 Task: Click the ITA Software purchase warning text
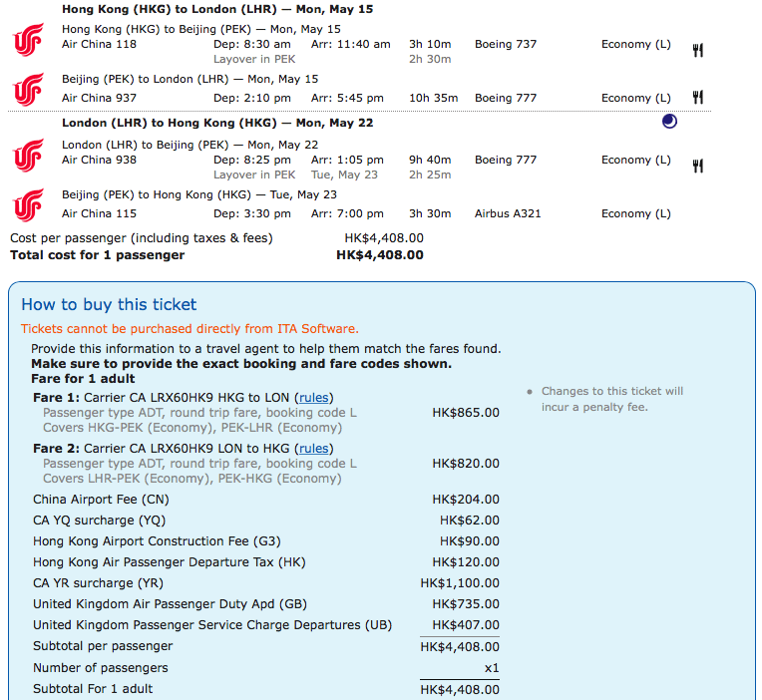pos(190,329)
